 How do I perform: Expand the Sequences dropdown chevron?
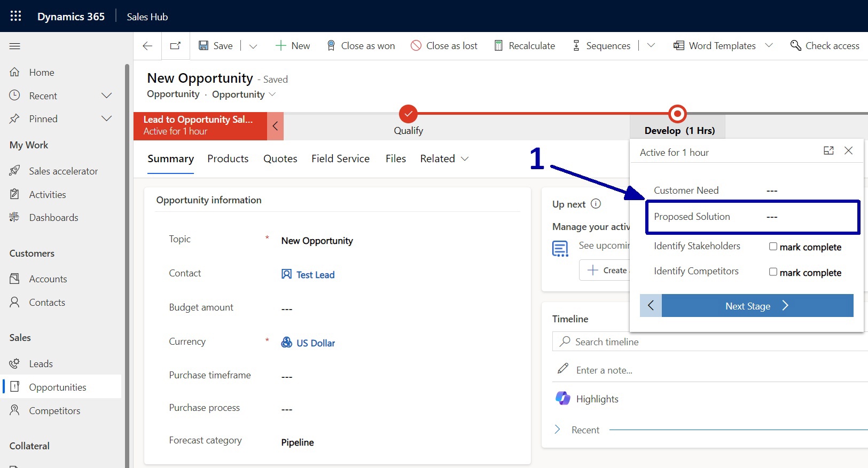pyautogui.click(x=651, y=46)
